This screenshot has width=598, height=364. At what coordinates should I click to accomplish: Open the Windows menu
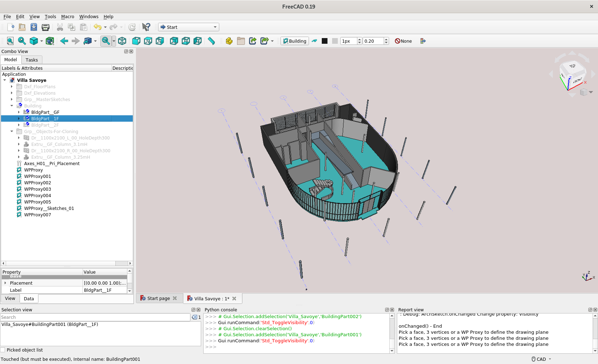(x=89, y=17)
